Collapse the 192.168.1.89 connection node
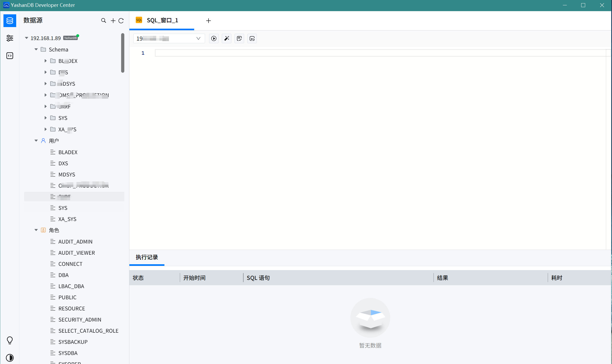This screenshot has width=612, height=364. point(27,38)
